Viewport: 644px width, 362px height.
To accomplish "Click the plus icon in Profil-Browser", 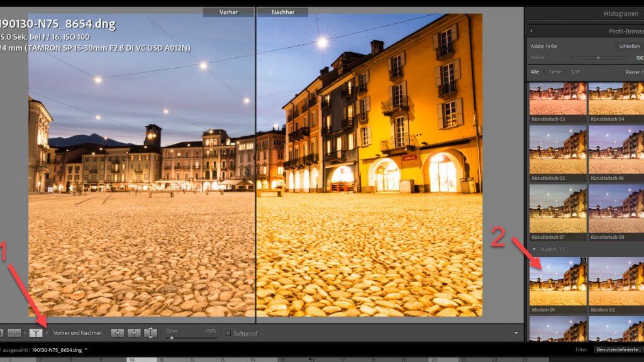I will pos(532,31).
